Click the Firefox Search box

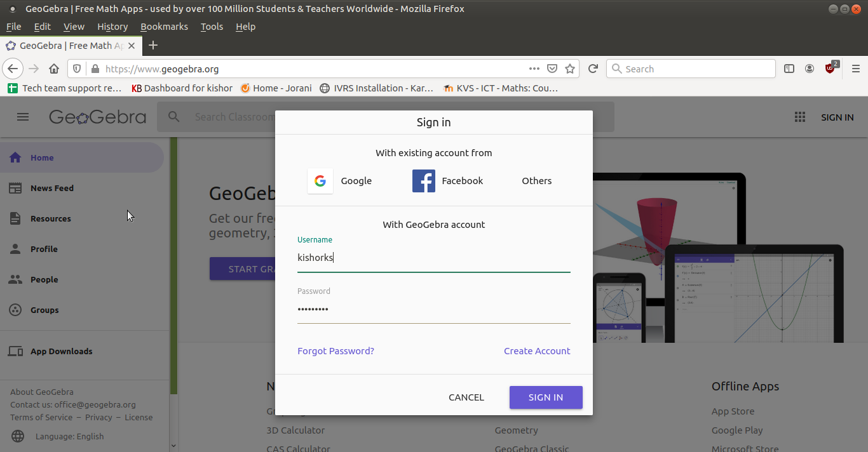point(691,69)
